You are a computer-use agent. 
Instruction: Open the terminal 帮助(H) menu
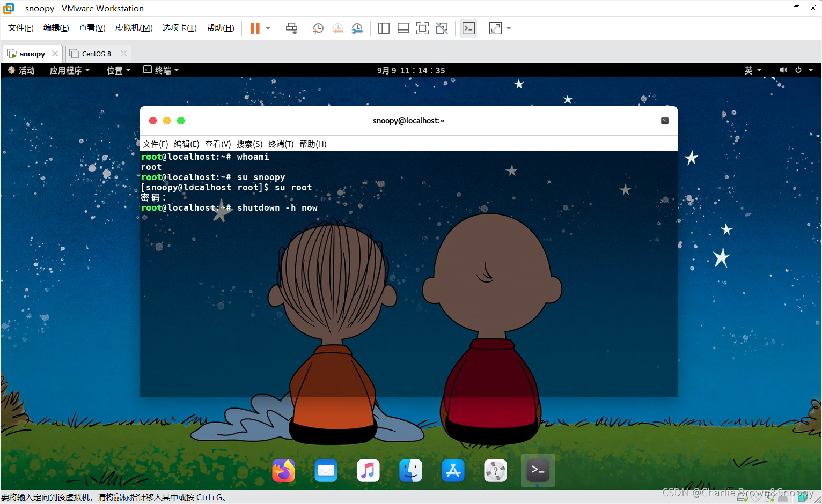click(x=313, y=144)
